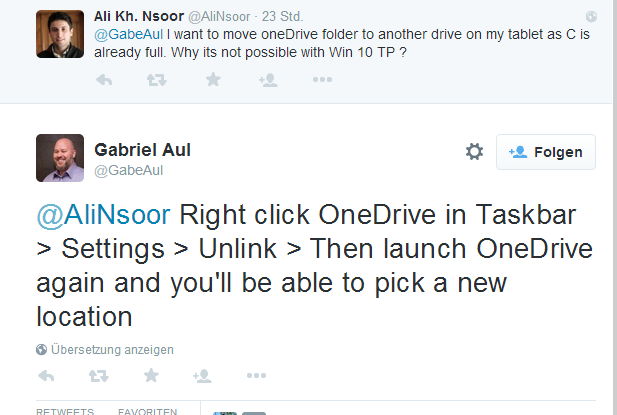Open the gear settings menu beside Folgen
The height and width of the screenshot is (415, 617).
point(474,151)
